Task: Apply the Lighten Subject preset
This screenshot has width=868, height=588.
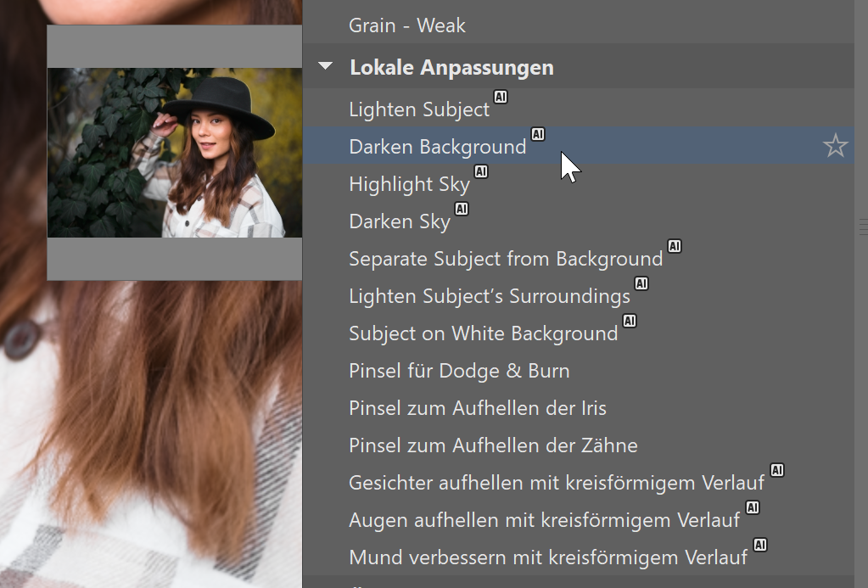Action: 419,109
